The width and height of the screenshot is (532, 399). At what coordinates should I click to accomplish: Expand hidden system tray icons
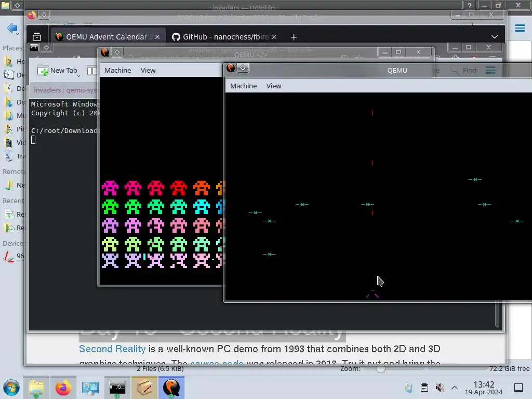pyautogui.click(x=455, y=388)
